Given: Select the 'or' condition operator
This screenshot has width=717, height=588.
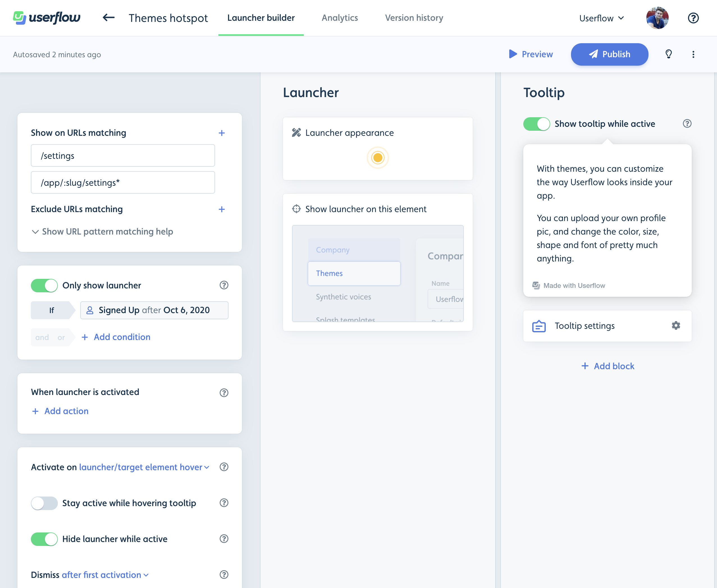Looking at the screenshot, I should 61,337.
